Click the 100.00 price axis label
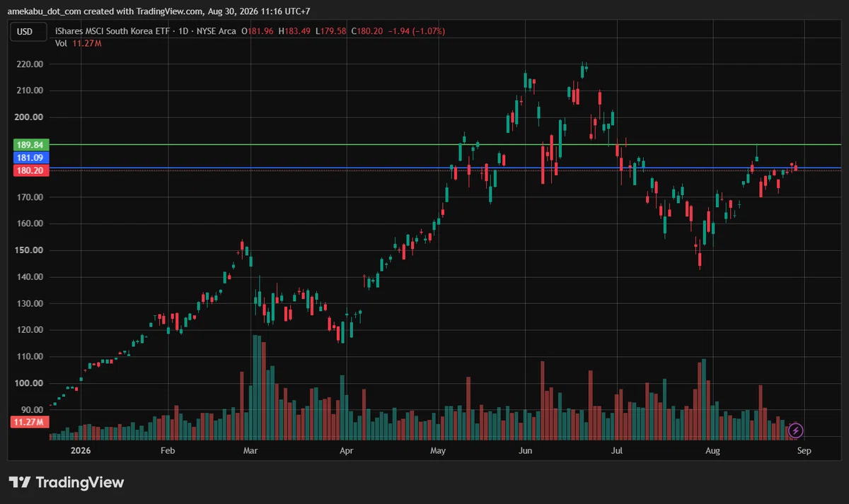 click(x=29, y=383)
